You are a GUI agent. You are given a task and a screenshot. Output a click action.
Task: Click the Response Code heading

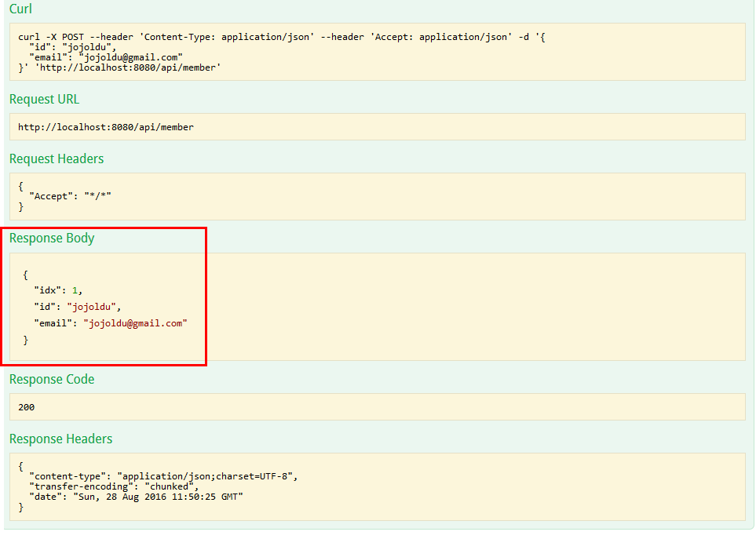coord(52,380)
